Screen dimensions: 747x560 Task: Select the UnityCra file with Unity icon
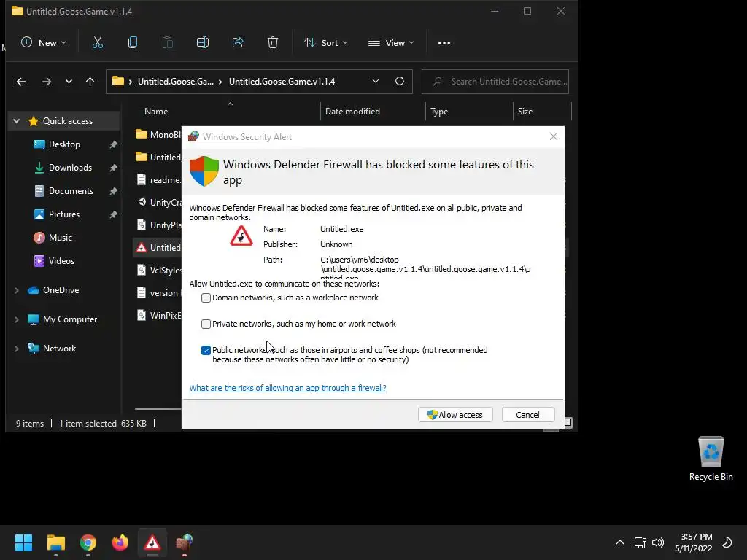click(158, 203)
